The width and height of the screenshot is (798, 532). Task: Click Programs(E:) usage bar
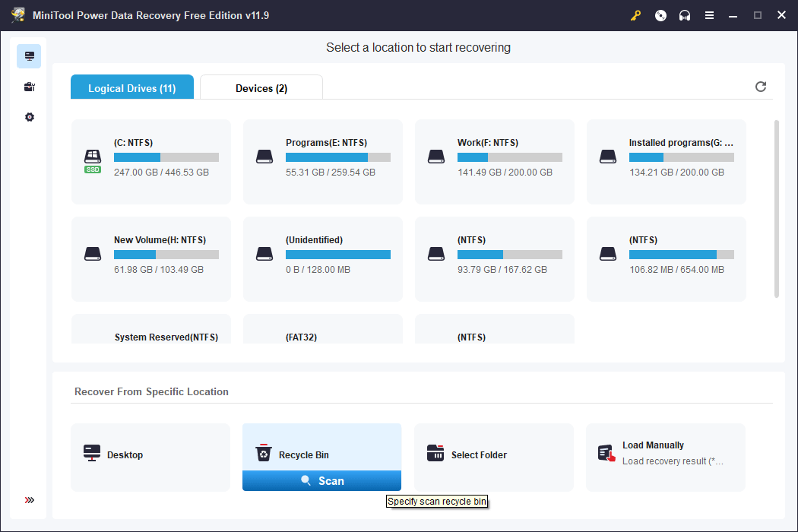(x=338, y=157)
